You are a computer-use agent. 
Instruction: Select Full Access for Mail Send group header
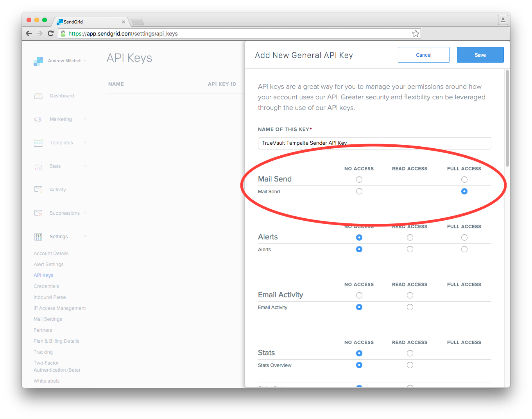464,180
